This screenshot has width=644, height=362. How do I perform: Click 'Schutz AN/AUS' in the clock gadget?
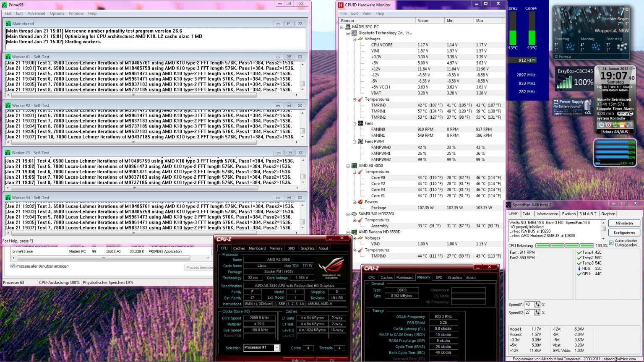[x=615, y=132]
